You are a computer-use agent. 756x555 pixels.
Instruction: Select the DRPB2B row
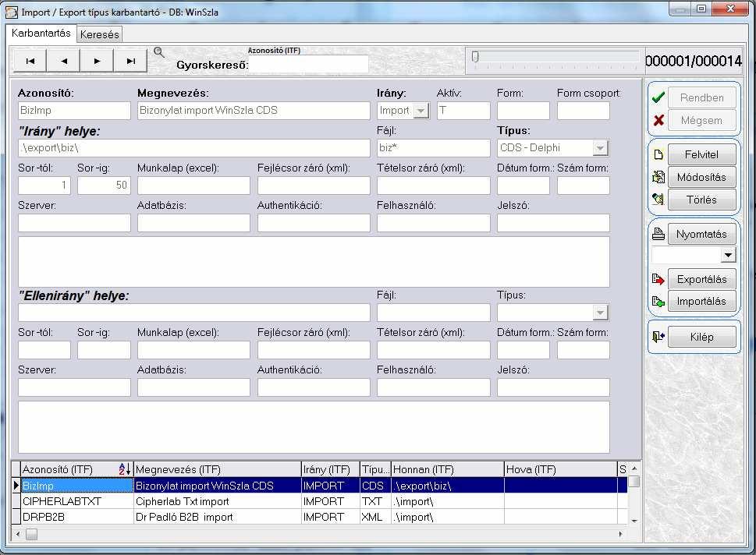[319, 517]
